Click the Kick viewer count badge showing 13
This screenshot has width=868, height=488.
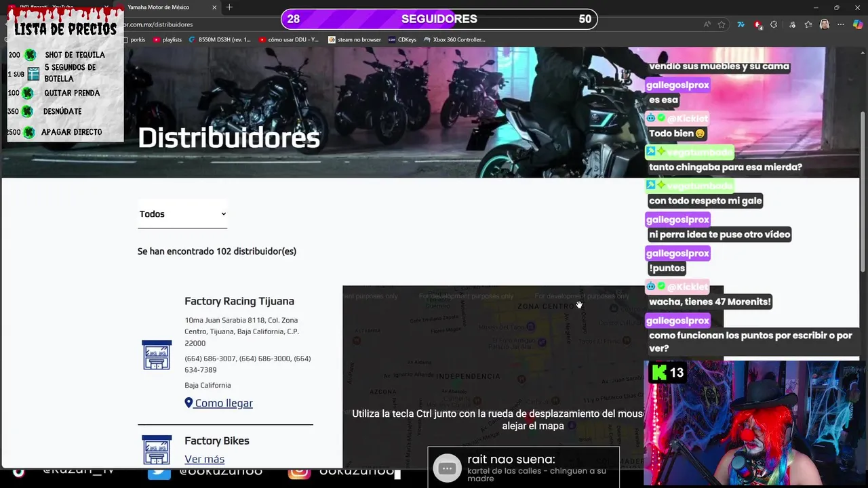[668, 373]
